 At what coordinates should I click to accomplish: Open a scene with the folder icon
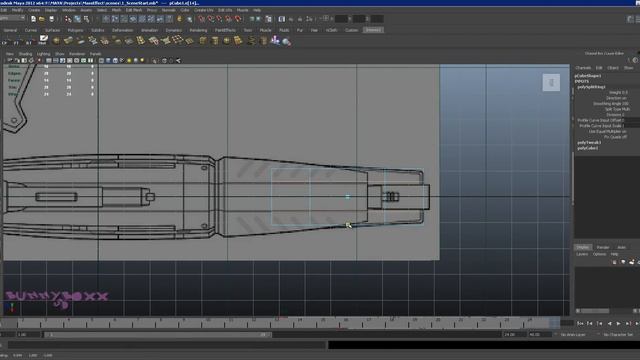42,19
